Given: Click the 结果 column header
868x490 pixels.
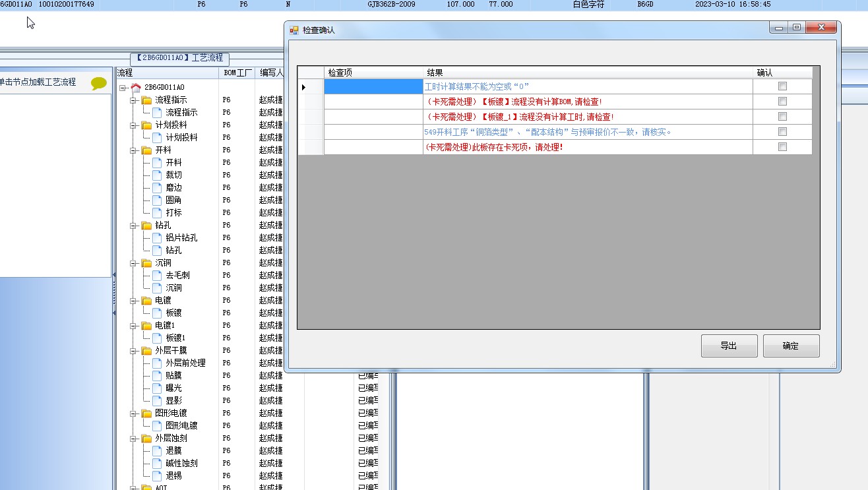Looking at the screenshot, I should pyautogui.click(x=588, y=73).
